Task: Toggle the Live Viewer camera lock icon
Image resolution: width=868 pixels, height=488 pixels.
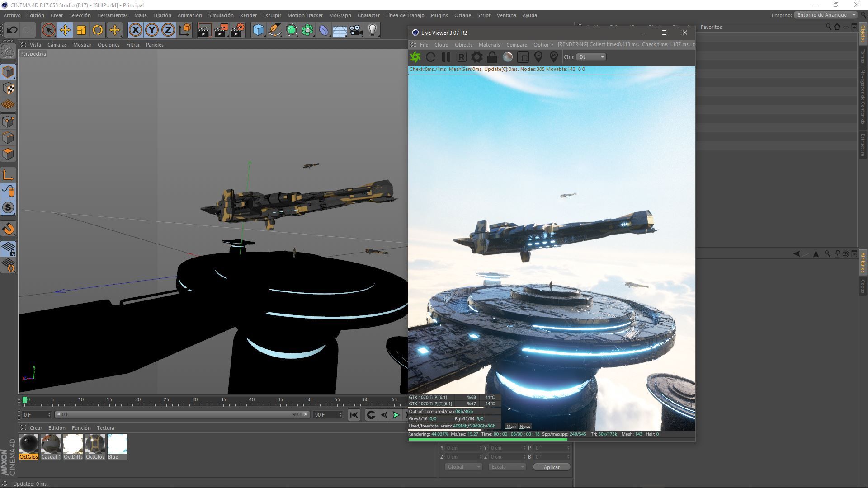Action: 492,57
